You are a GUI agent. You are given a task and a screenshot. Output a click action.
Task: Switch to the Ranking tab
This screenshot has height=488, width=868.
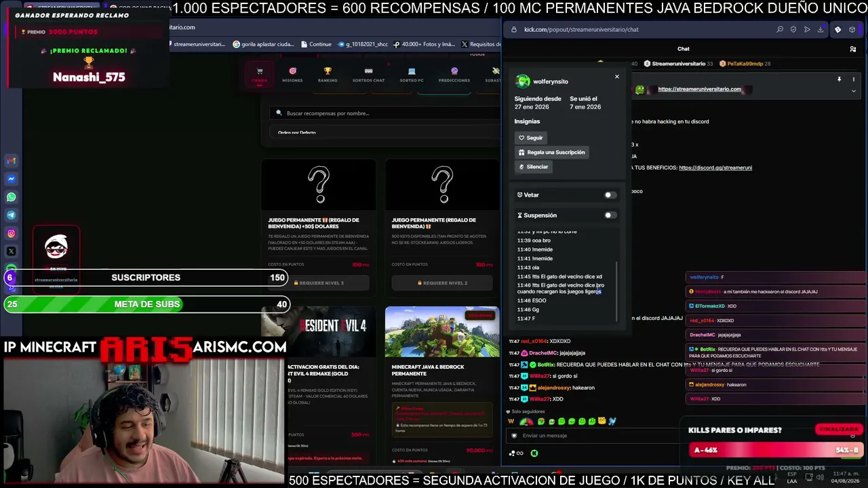pyautogui.click(x=328, y=75)
